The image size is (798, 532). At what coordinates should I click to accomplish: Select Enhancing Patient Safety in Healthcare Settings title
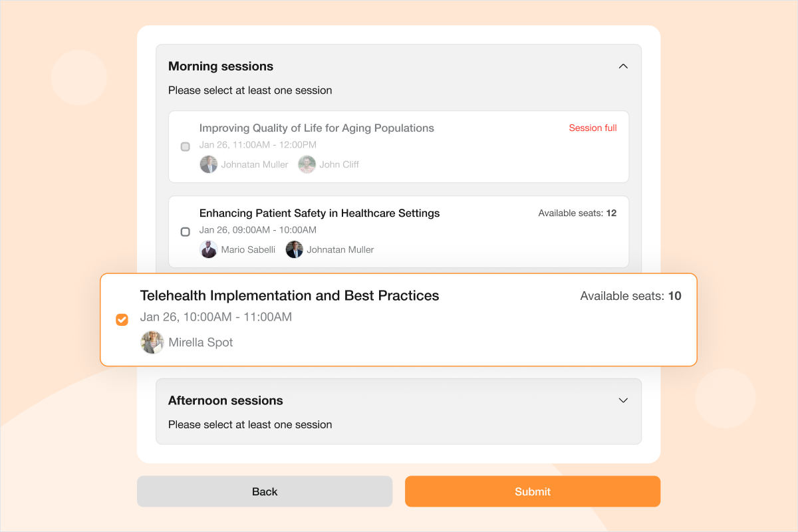319,213
